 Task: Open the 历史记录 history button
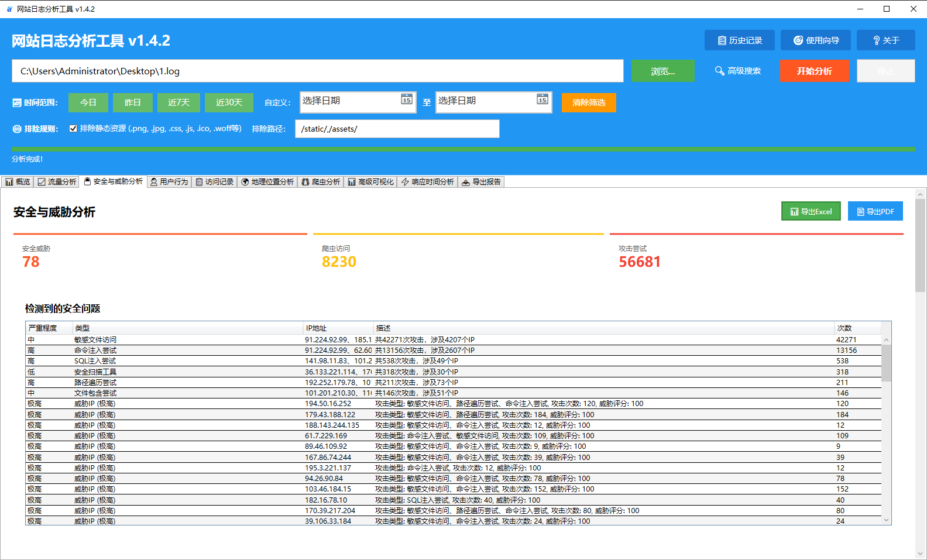pos(739,40)
